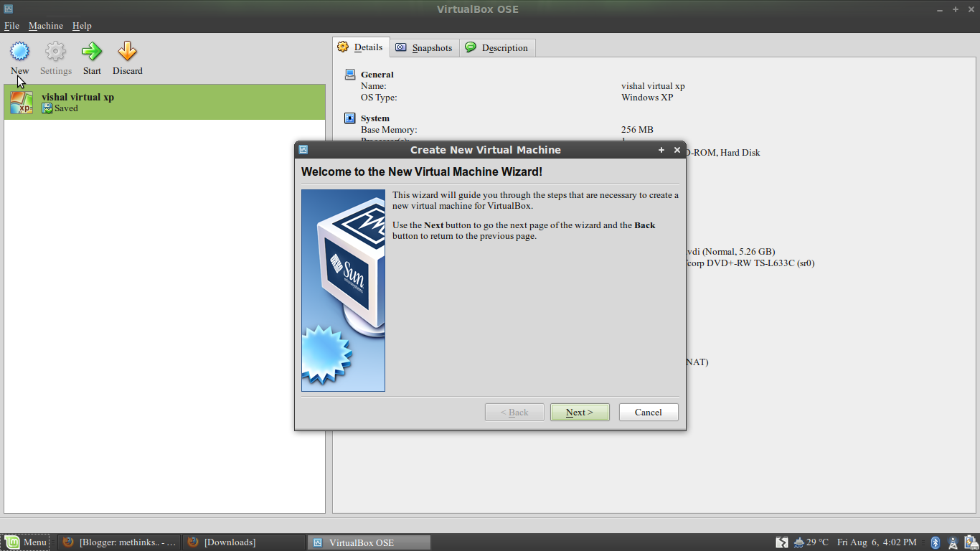Click the Base Memory value 256 MB

(637, 130)
